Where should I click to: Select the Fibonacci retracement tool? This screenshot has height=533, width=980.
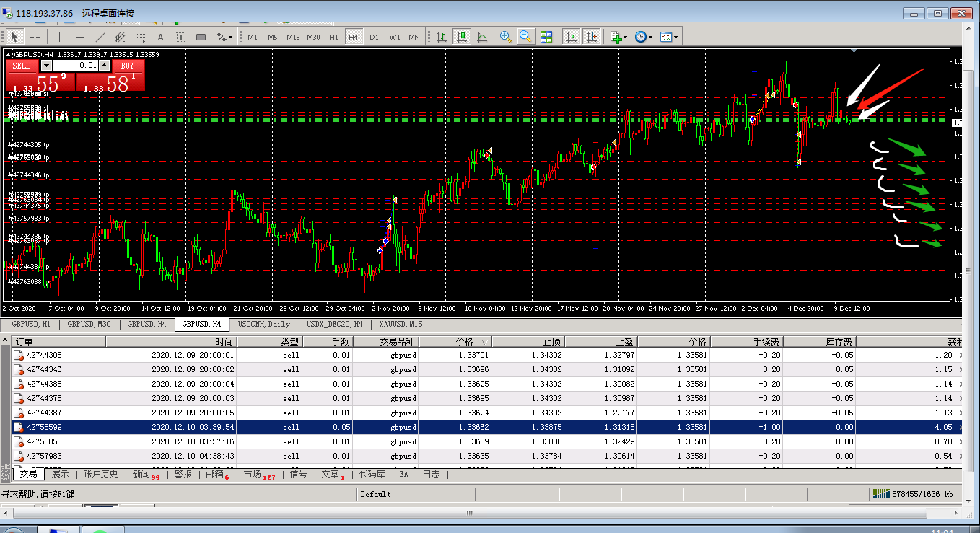pos(140,37)
